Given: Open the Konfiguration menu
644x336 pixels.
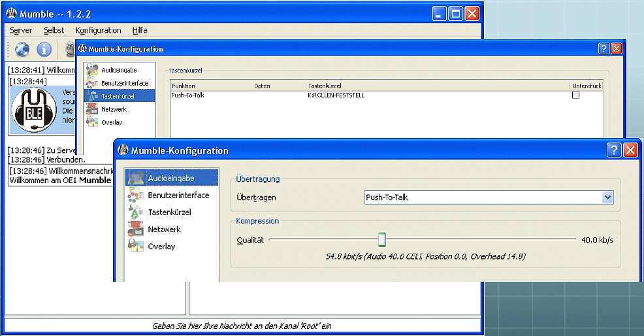Looking at the screenshot, I should pos(98,31).
